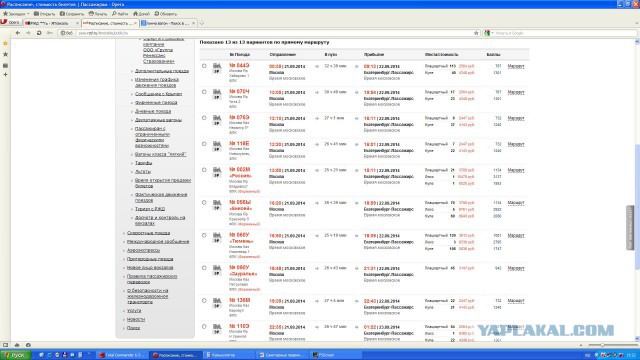Click the password wand key icon

point(49,33)
